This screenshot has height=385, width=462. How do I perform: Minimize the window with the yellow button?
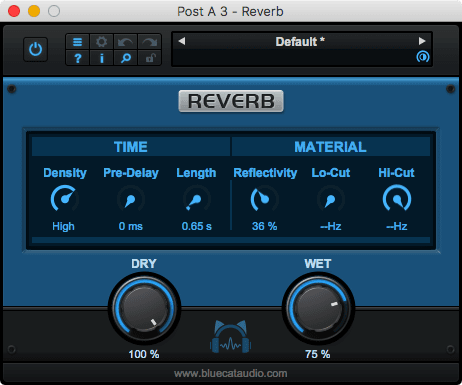[34, 11]
